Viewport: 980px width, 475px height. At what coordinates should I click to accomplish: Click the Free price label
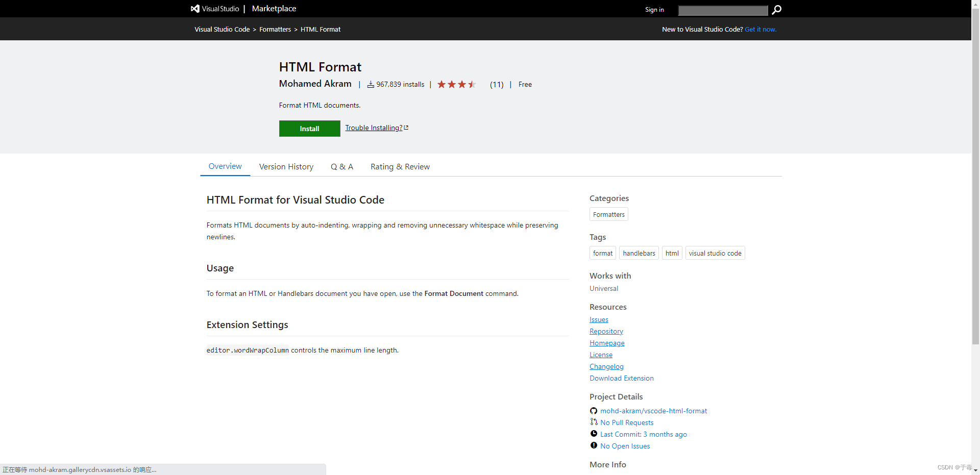coord(525,84)
